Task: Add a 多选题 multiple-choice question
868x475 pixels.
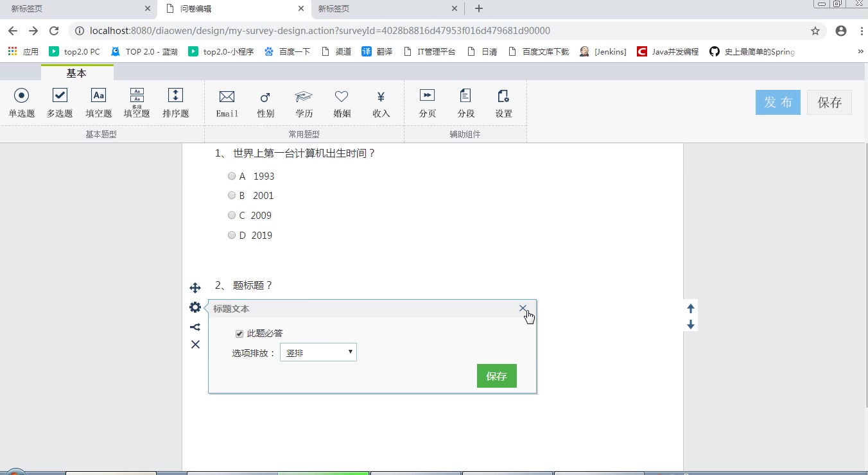Action: point(60,103)
